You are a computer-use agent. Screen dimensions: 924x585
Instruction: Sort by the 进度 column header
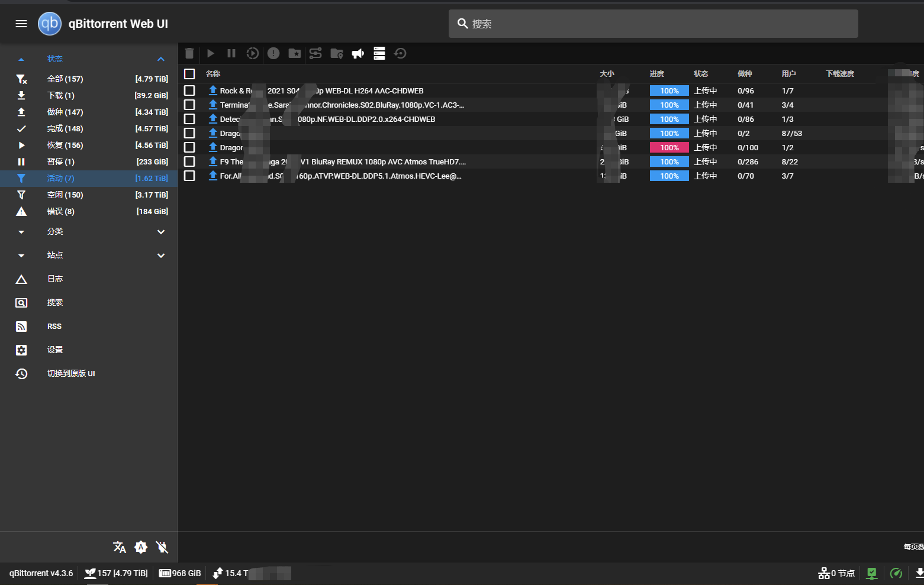(x=657, y=74)
